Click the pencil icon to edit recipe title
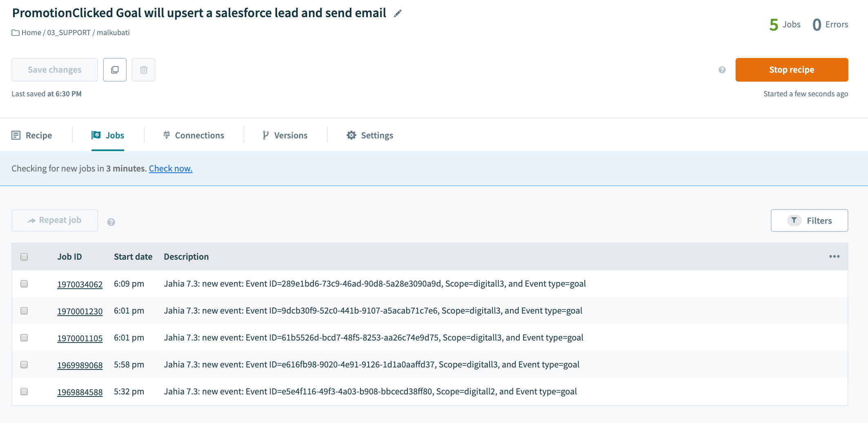 coord(398,13)
